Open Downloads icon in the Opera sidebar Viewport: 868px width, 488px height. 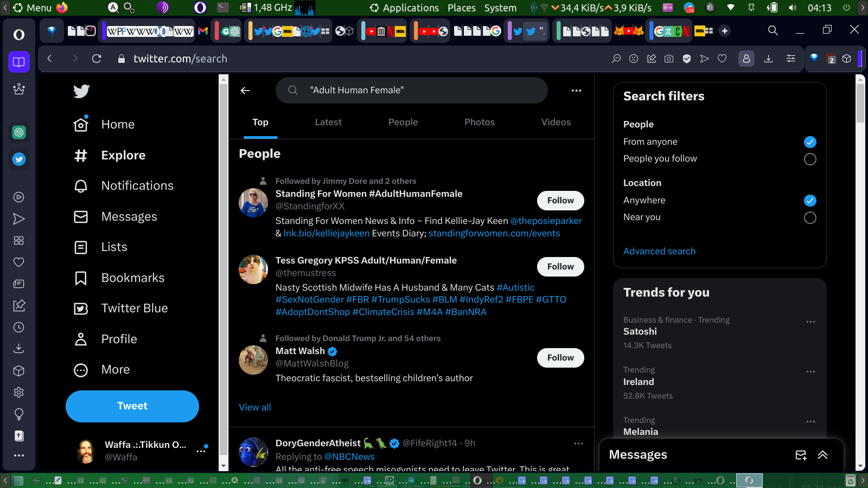tap(19, 349)
